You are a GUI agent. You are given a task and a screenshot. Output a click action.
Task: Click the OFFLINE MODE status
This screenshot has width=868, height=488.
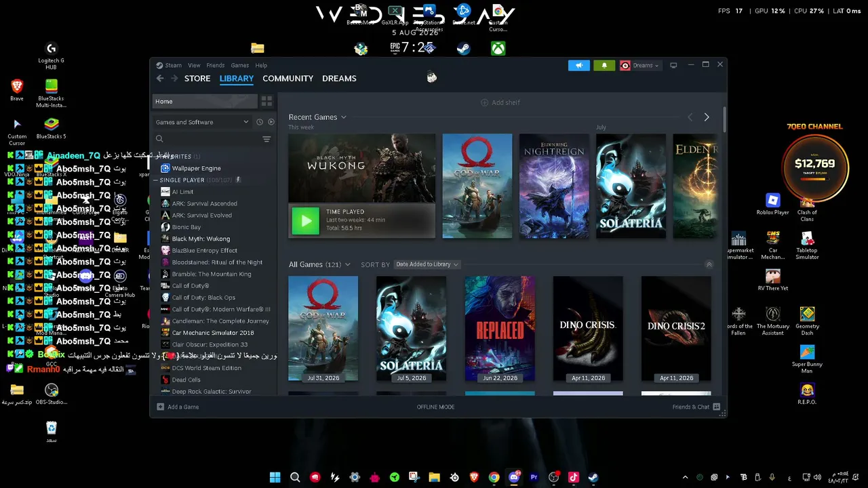point(435,407)
